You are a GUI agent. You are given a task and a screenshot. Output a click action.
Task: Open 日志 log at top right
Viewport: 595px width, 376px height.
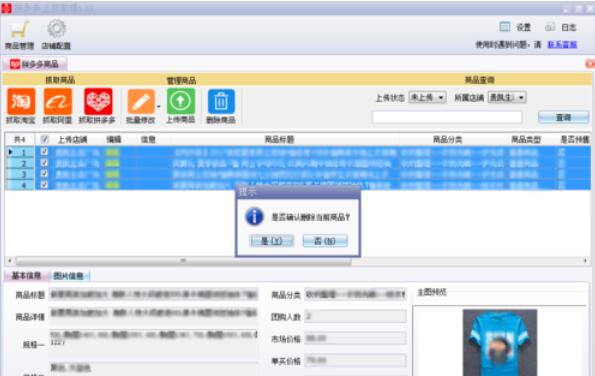561,27
